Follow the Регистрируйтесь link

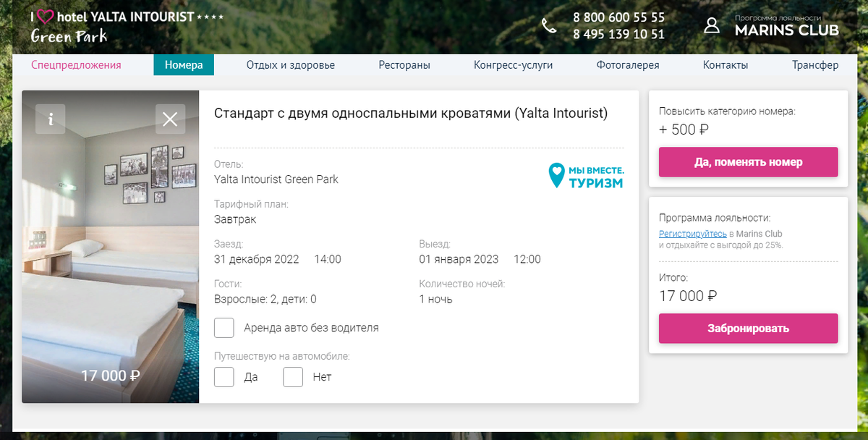pyautogui.click(x=693, y=234)
